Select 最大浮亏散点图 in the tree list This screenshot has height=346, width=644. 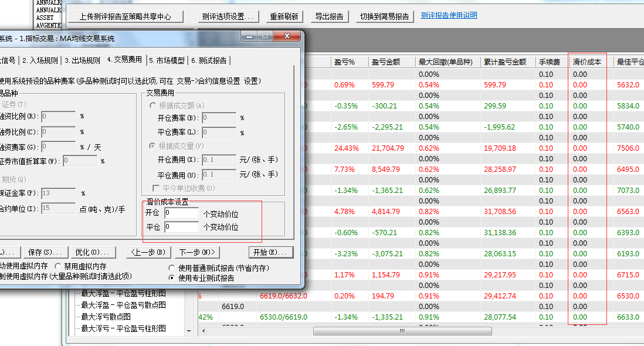106,317
